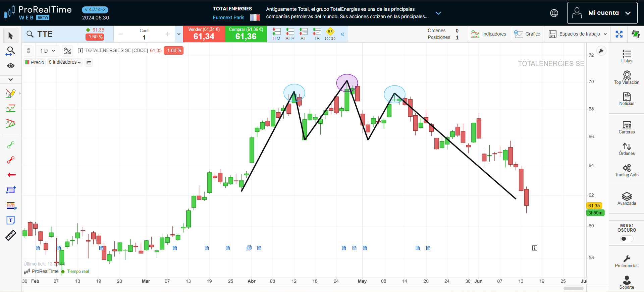Viewport: 644px width, 292px height.
Task: Toggle the Precio price legend
Action: (x=35, y=62)
